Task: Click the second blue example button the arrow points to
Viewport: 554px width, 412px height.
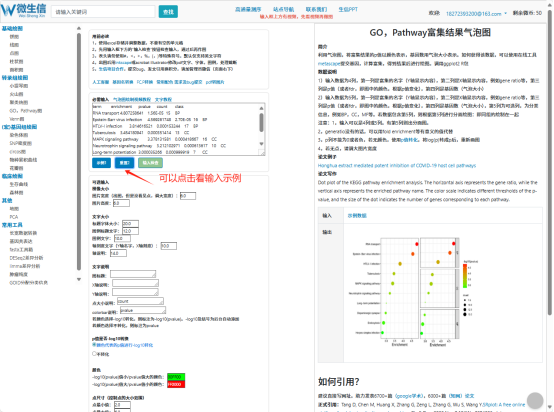Action: coord(124,163)
